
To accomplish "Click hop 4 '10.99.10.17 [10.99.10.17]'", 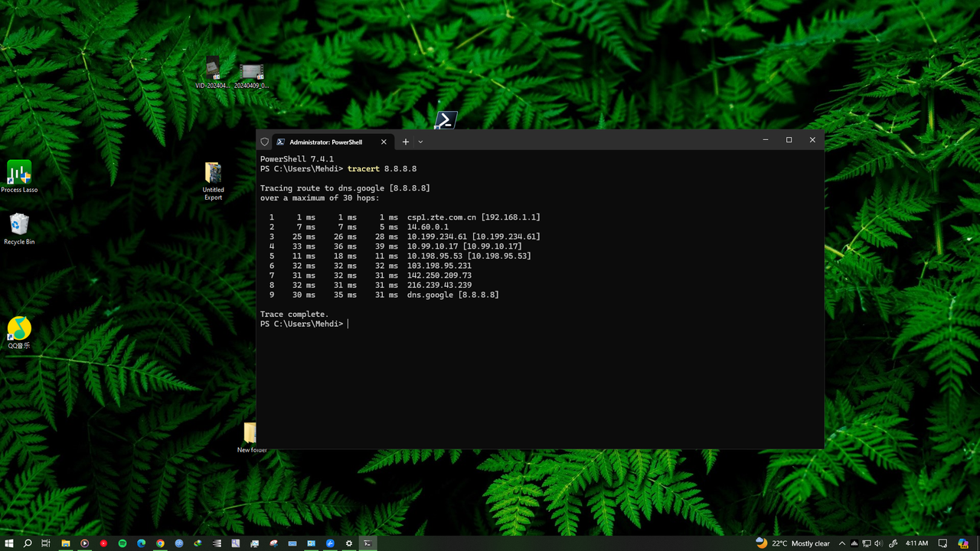I will pyautogui.click(x=465, y=246).
